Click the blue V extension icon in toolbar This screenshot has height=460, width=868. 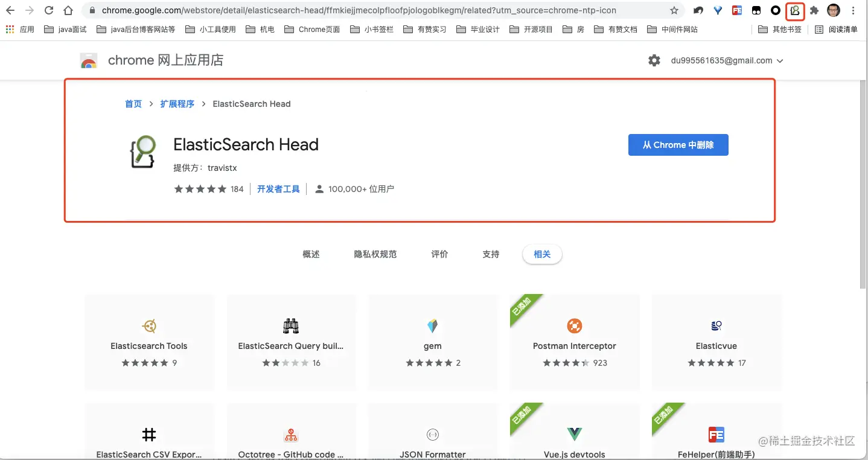718,10
